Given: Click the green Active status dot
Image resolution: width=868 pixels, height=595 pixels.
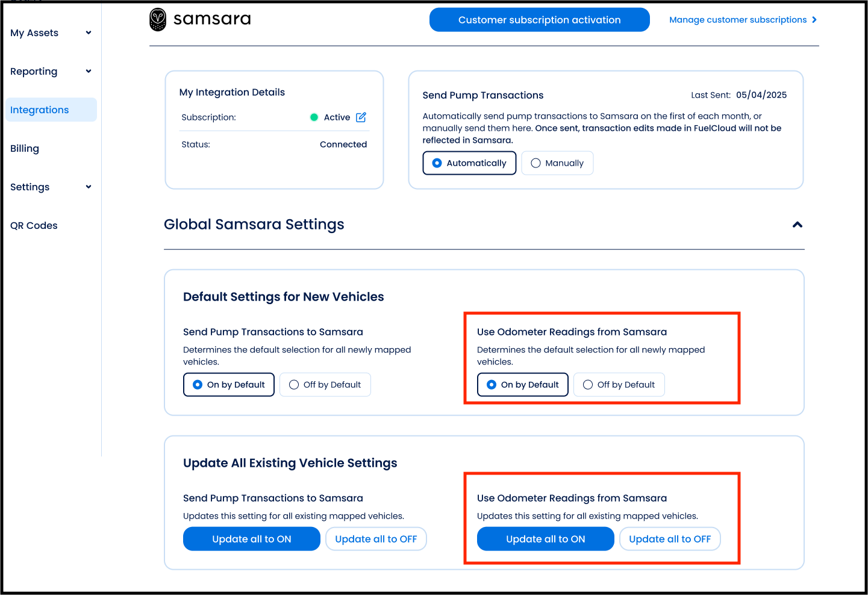Looking at the screenshot, I should [x=314, y=117].
